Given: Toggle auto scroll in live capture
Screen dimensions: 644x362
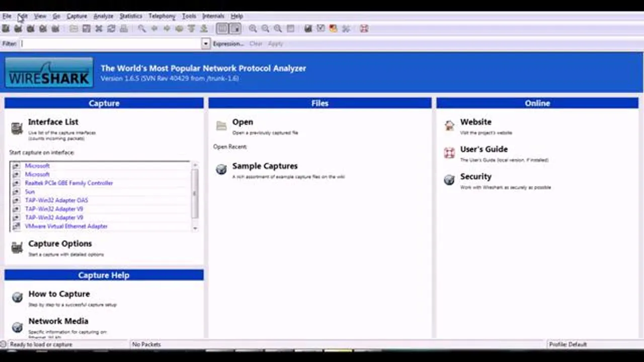Looking at the screenshot, I should point(235,29).
